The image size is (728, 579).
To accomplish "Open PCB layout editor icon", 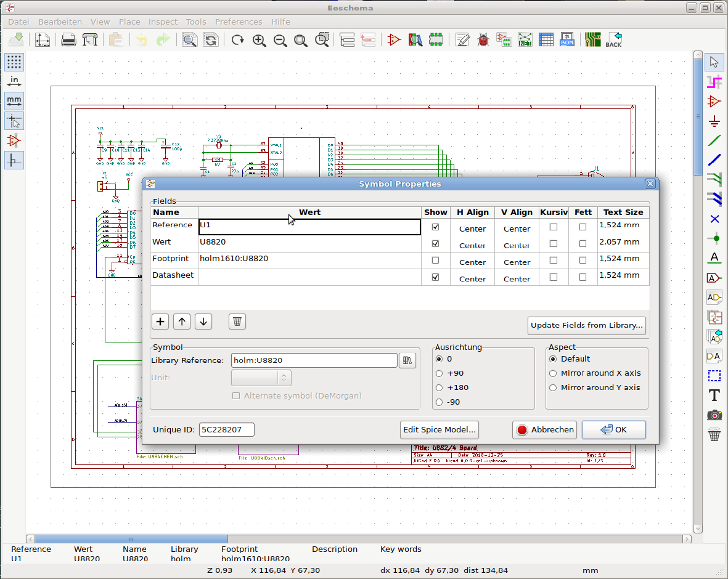I will pos(593,40).
